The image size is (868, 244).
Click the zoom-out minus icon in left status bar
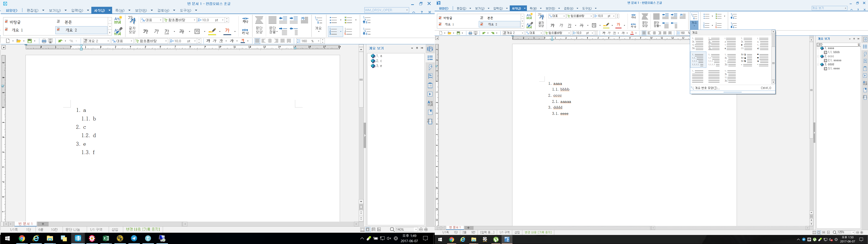pos(421,230)
